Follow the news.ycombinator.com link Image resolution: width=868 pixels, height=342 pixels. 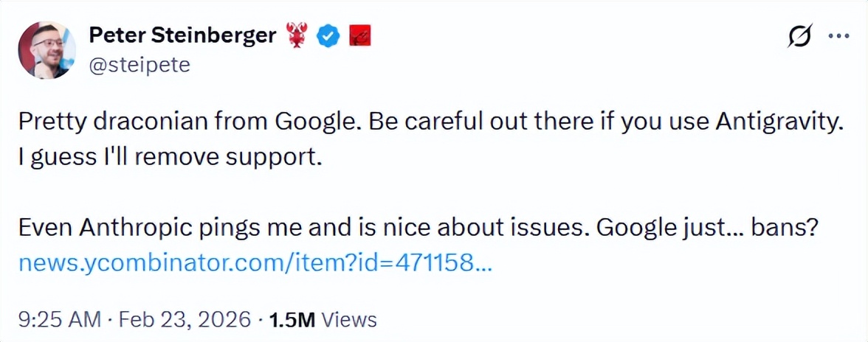tap(254, 262)
